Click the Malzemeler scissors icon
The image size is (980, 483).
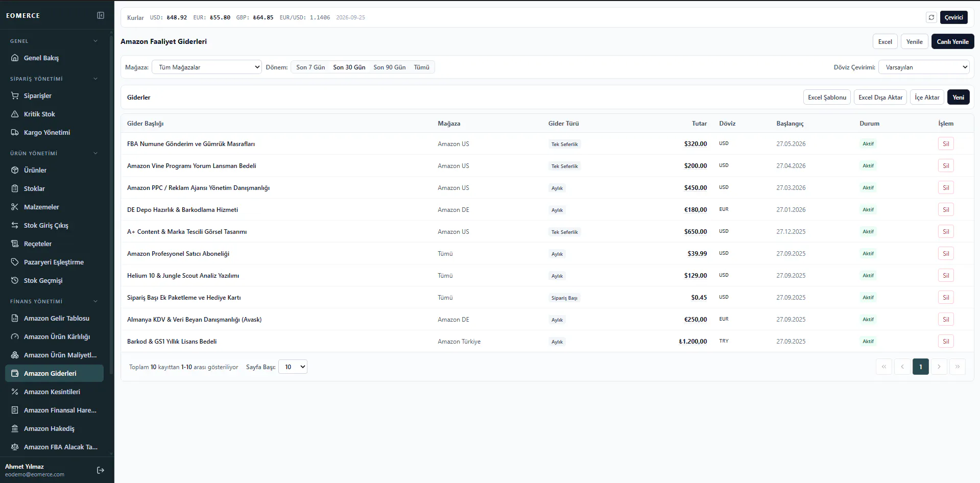pyautogui.click(x=15, y=207)
